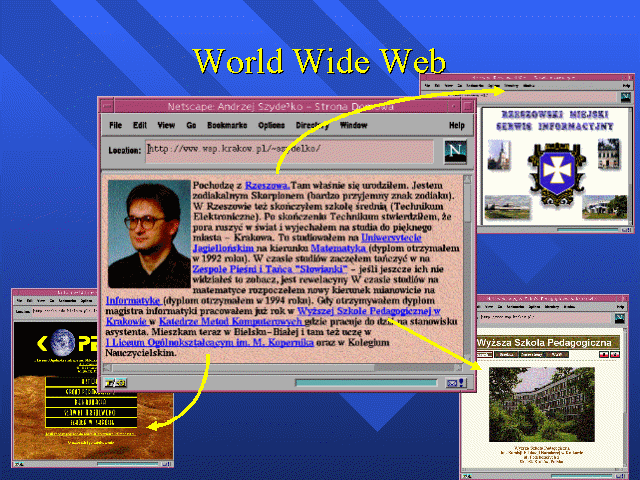Click the vertical scrollbar of the main window
The image size is (640, 480).
click(x=467, y=267)
